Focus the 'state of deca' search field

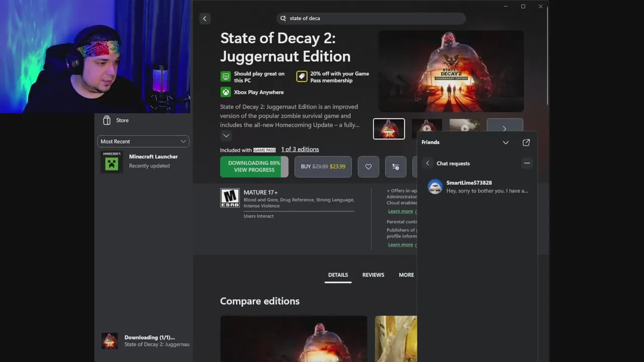(x=371, y=18)
